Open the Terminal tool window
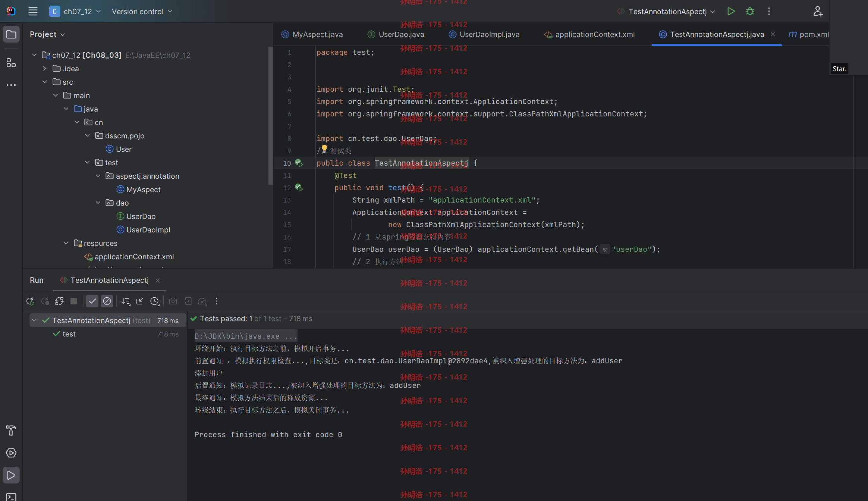 tap(11, 497)
